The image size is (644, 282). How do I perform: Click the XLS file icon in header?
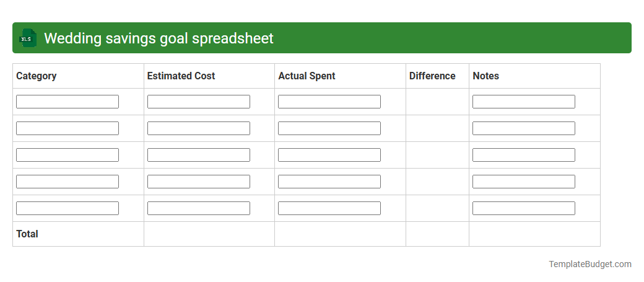[27, 38]
